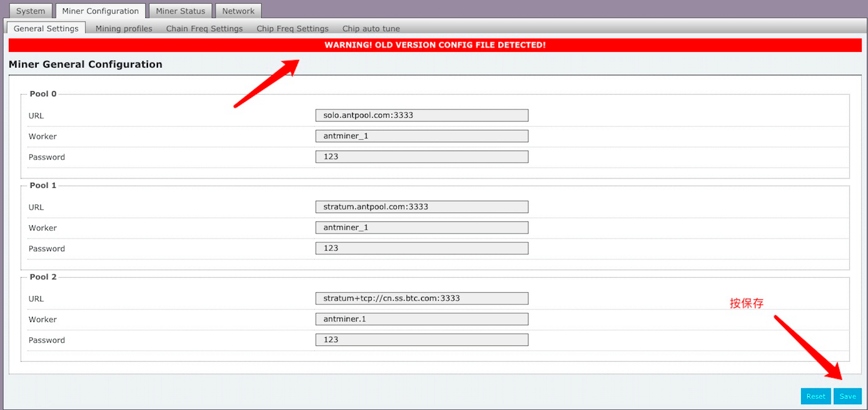This screenshot has width=868, height=410.
Task: Click the Miner General Configuration heading
Action: 85,65
